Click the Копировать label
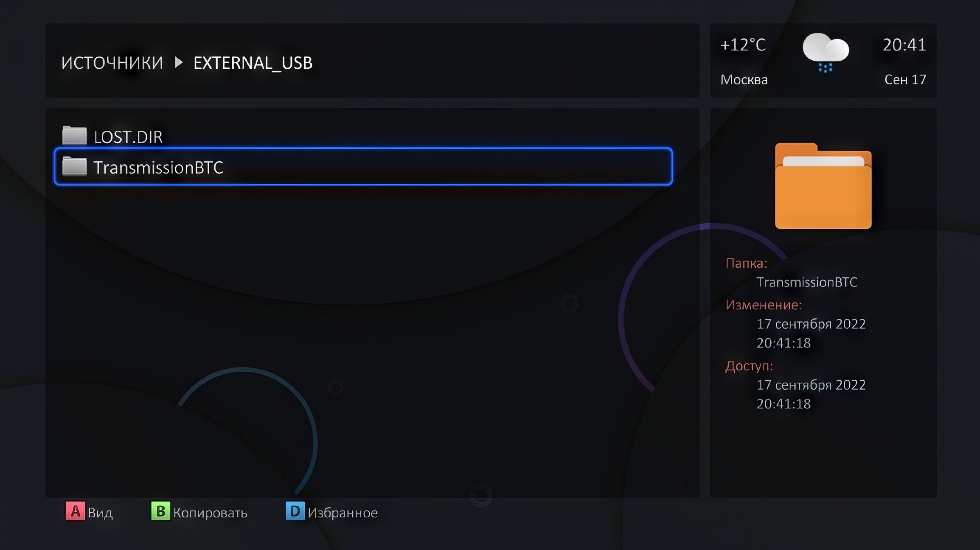This screenshot has height=550, width=980. pos(210,513)
